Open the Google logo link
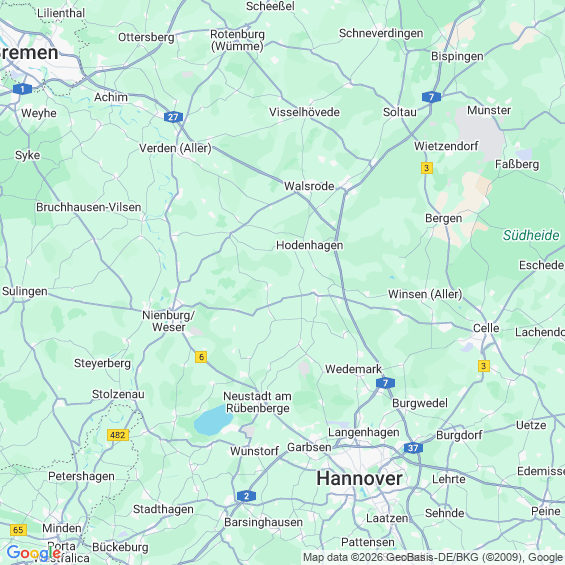Screen dimensions: 565x565 33,553
